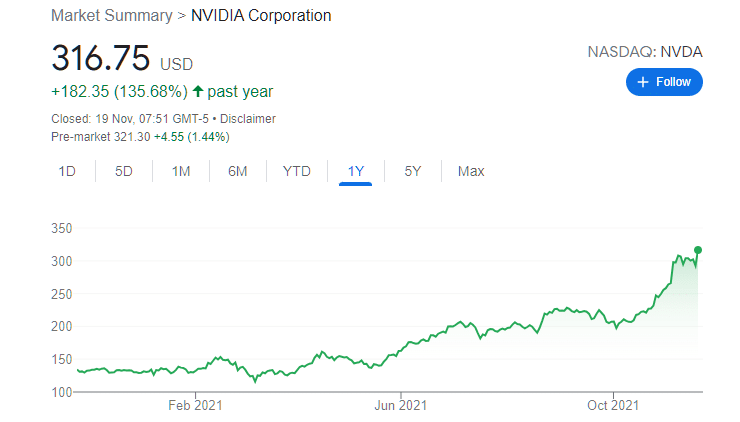The height and width of the screenshot is (422, 740).
Task: Select the 1D time range tab
Action: 67,171
